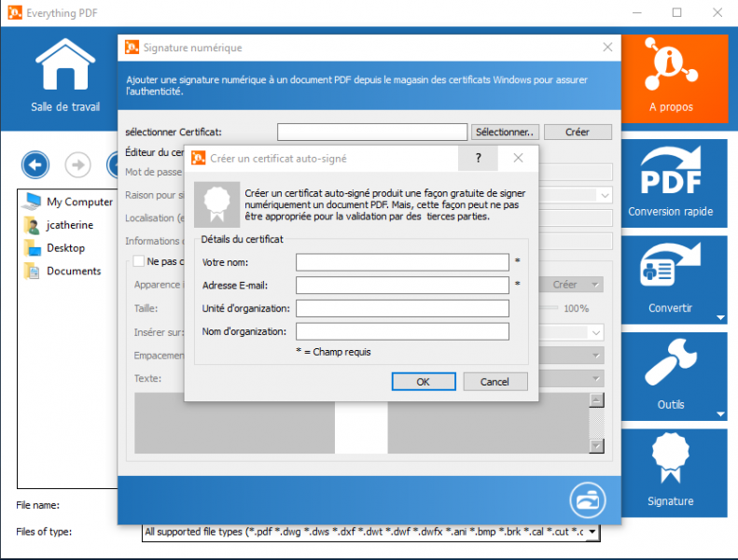
Task: Select Desktop folder in tree
Action: [x=55, y=248]
